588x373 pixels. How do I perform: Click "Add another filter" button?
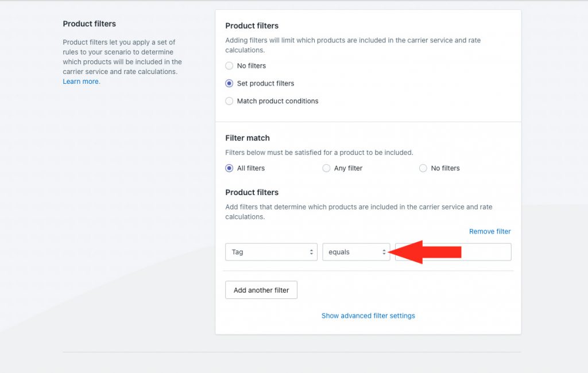(261, 290)
